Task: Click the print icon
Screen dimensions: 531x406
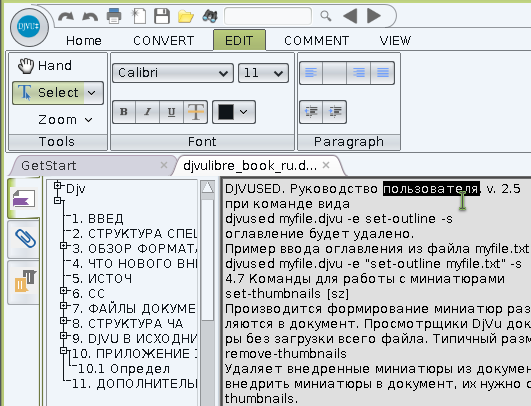Action: (x=114, y=16)
